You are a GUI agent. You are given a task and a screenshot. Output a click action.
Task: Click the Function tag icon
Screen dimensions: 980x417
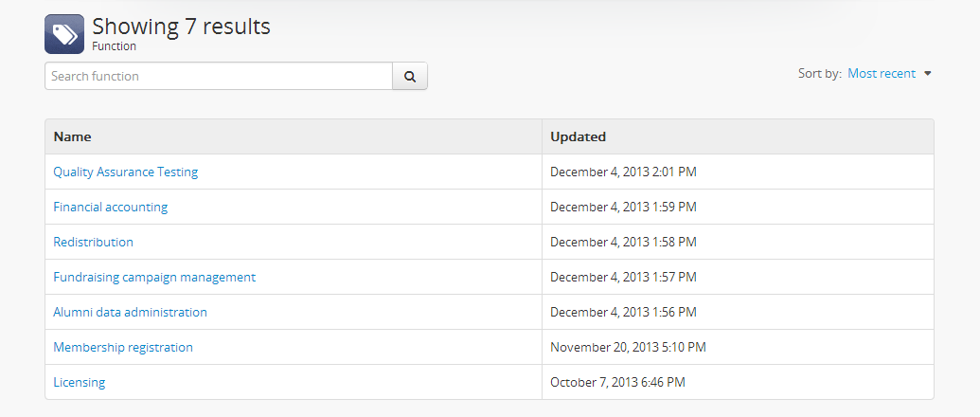(64, 34)
